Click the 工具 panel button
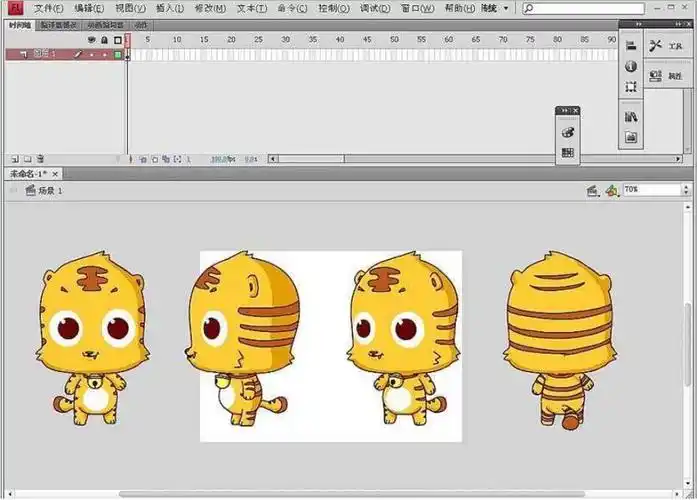The image size is (697, 500). (667, 46)
